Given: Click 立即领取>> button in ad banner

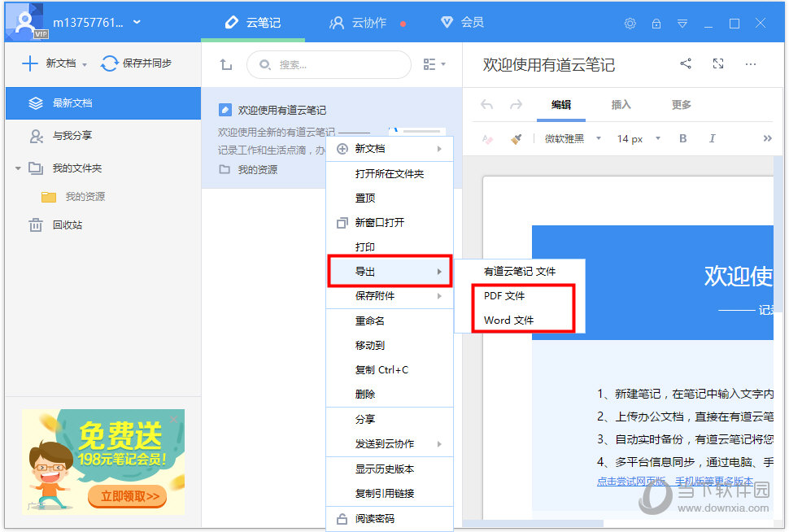Looking at the screenshot, I should coord(128,496).
